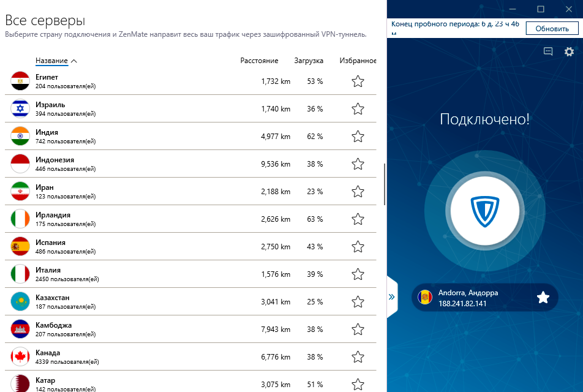The width and height of the screenshot is (583, 392).
Task: Select the Катар server name
Action: [x=45, y=380]
